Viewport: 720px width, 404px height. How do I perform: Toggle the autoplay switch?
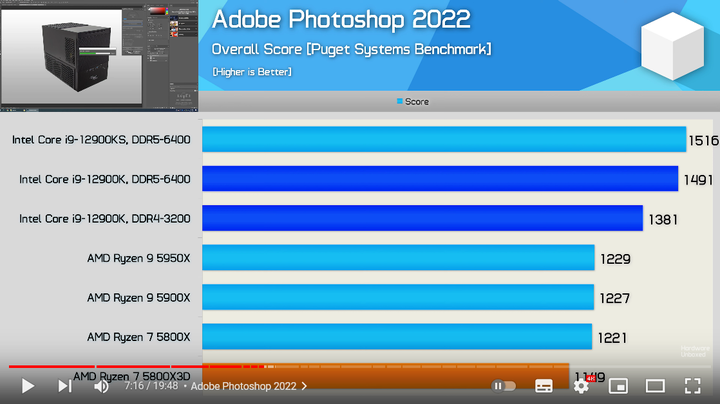[503, 386]
